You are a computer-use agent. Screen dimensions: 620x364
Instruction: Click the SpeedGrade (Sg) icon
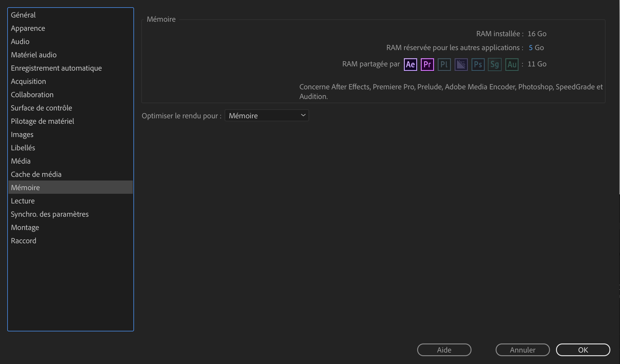pyautogui.click(x=495, y=64)
